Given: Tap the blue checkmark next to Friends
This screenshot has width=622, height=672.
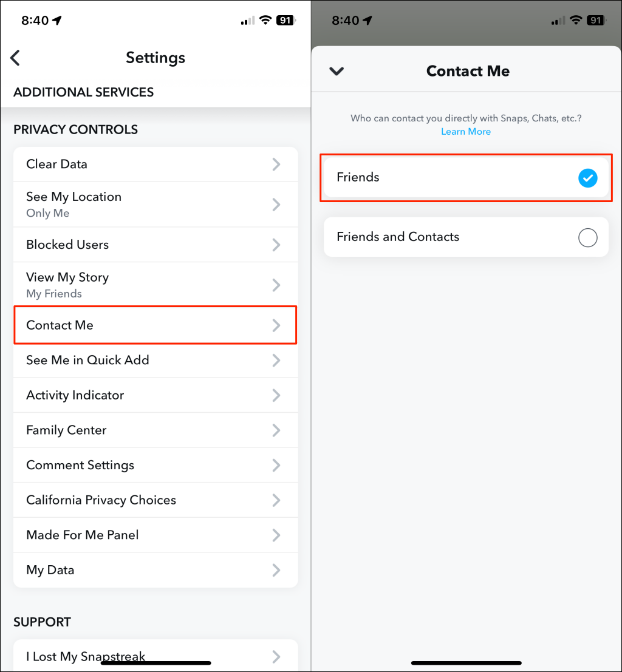Looking at the screenshot, I should pos(587,178).
